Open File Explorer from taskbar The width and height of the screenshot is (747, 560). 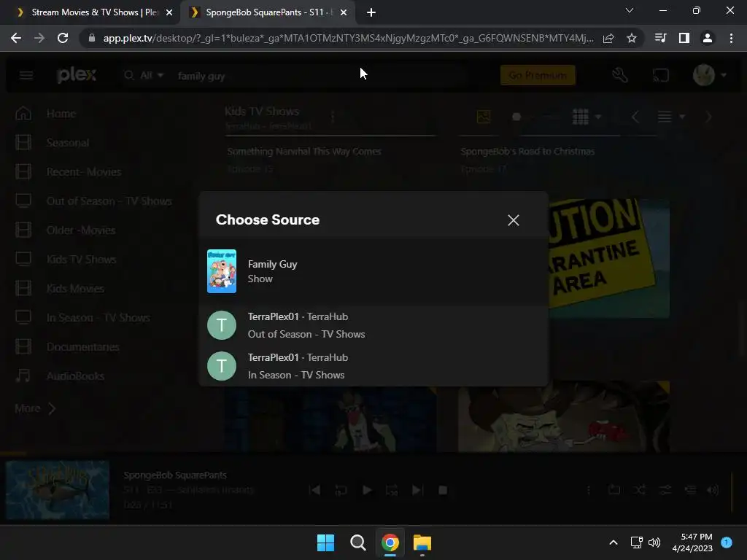point(422,542)
